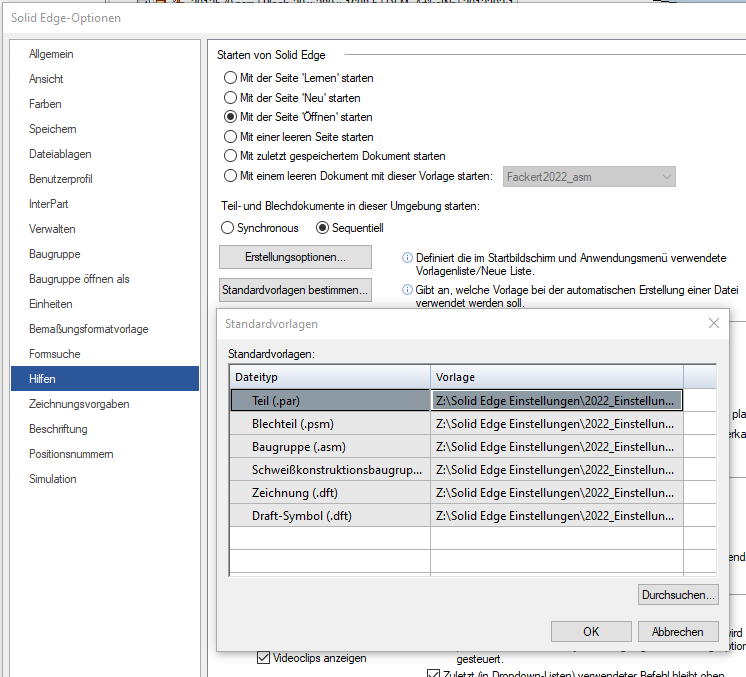Image resolution: width=746 pixels, height=677 pixels.
Task: Click Durchsuchen... in Standardvorlagen dialog
Action: click(x=678, y=595)
